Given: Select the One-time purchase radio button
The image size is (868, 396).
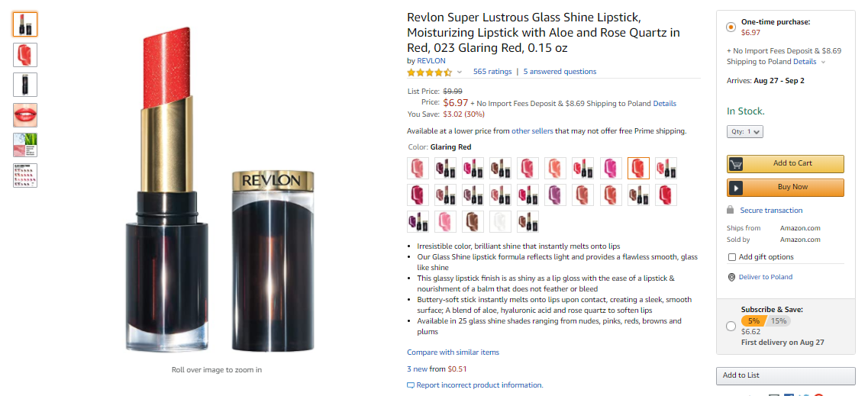Looking at the screenshot, I should [731, 27].
